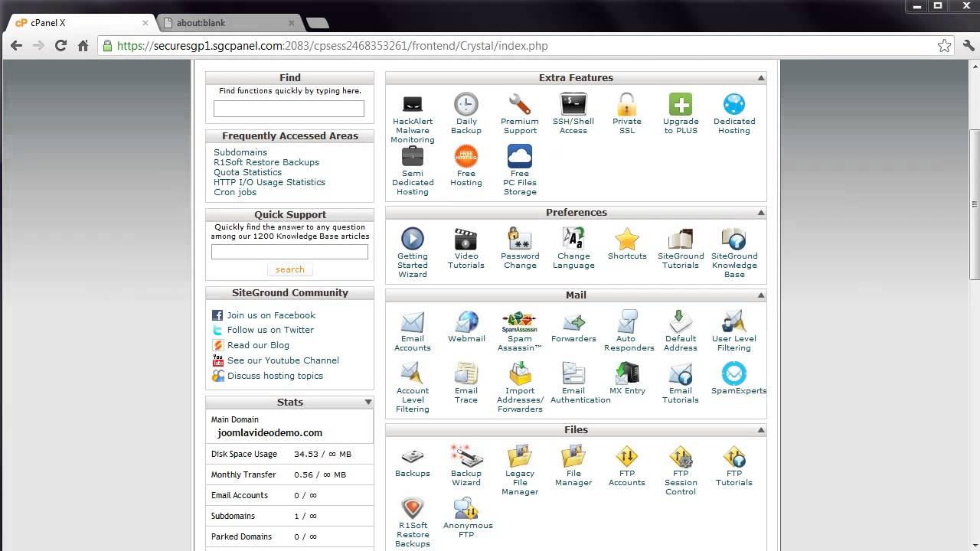Image resolution: width=980 pixels, height=551 pixels.
Task: Collapse the Extra Features section
Action: 761,78
